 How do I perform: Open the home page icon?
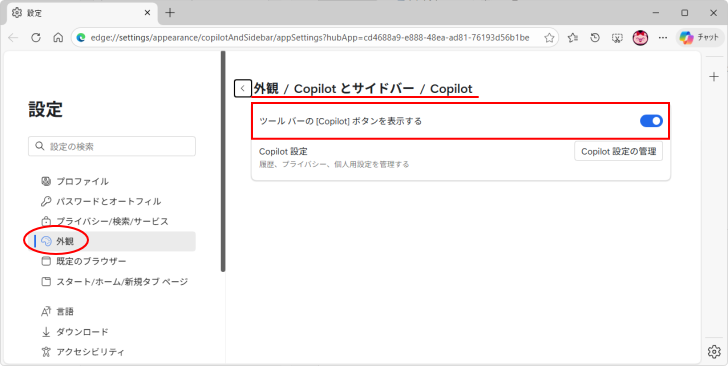pos(58,38)
